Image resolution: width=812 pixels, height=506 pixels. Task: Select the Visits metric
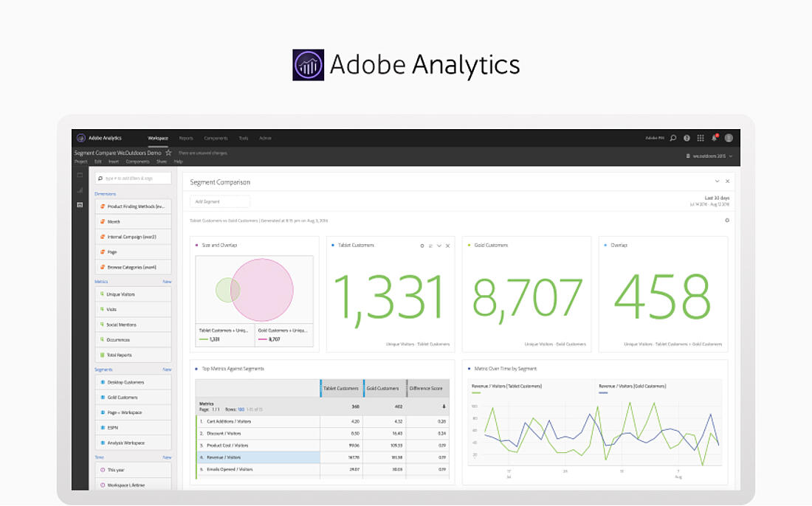(133, 309)
